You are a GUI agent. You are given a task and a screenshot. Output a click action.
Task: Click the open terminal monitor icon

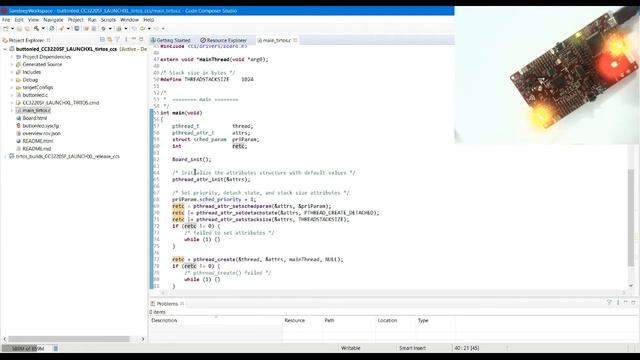(77, 29)
